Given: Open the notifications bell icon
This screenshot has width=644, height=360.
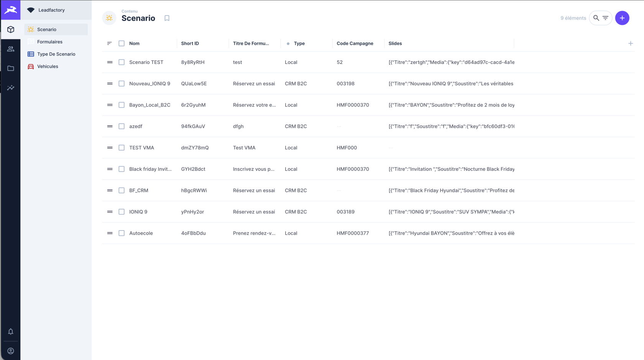Looking at the screenshot, I should (11, 332).
